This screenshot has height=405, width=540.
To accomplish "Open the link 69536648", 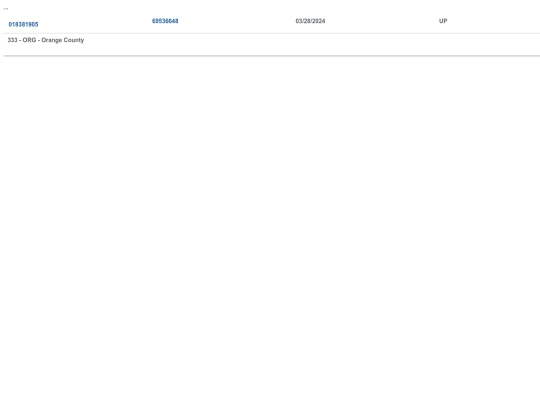I will tap(165, 21).
